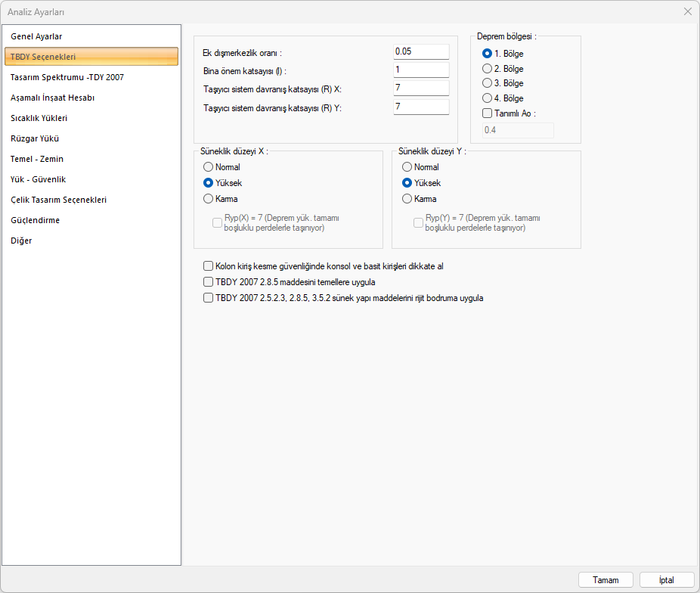Close the Analiz Ayarları dialog
This screenshot has height=593, width=700.
(687, 11)
